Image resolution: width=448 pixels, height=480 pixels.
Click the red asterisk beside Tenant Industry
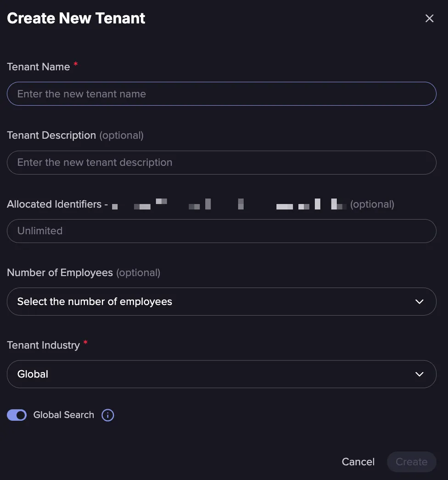[85, 342]
